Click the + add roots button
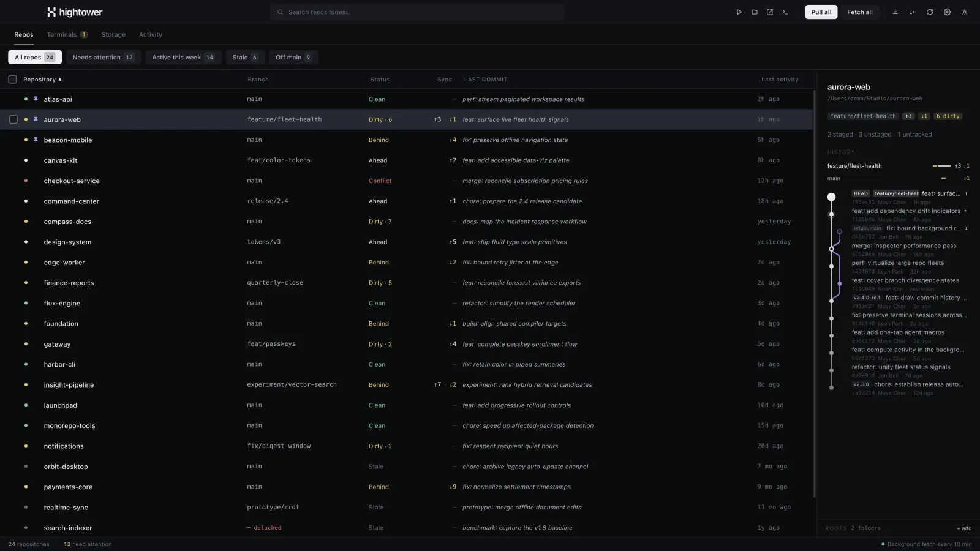Image resolution: width=980 pixels, height=551 pixels. coord(964,528)
